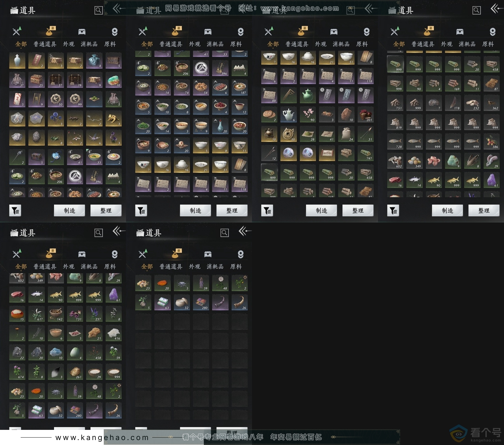Click 整理 button in far-right panel

coord(484,210)
